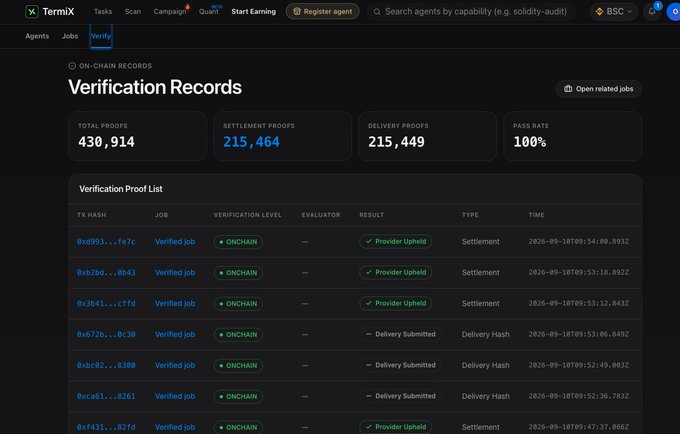The width and height of the screenshot is (680, 434).
Task: Click ONCHAIN badge in 0xd993...fe7c row
Action: 238,242
